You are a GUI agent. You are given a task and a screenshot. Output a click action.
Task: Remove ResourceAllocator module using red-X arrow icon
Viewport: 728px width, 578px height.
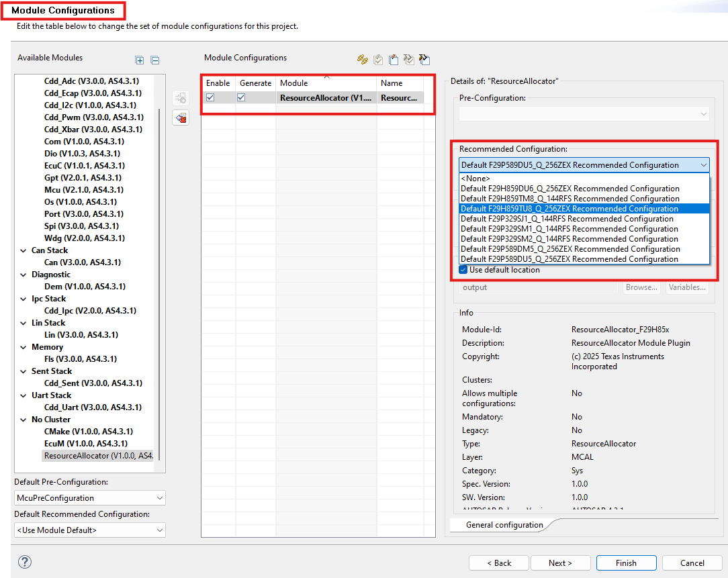pyautogui.click(x=180, y=117)
